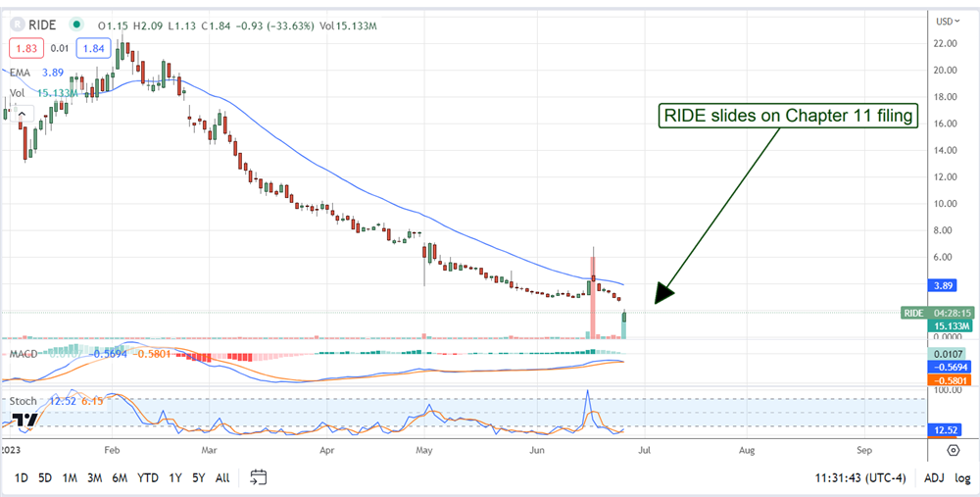Open the go-to-date calendar icon

259,477
